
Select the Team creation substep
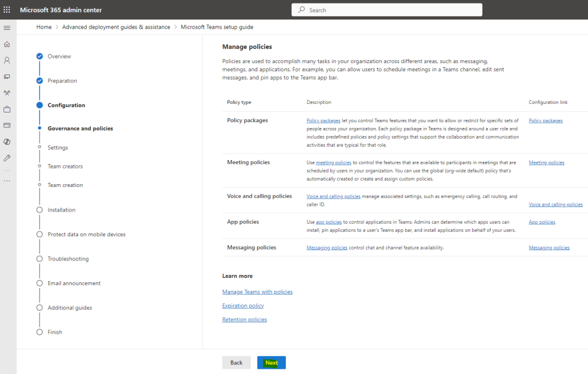(65, 185)
